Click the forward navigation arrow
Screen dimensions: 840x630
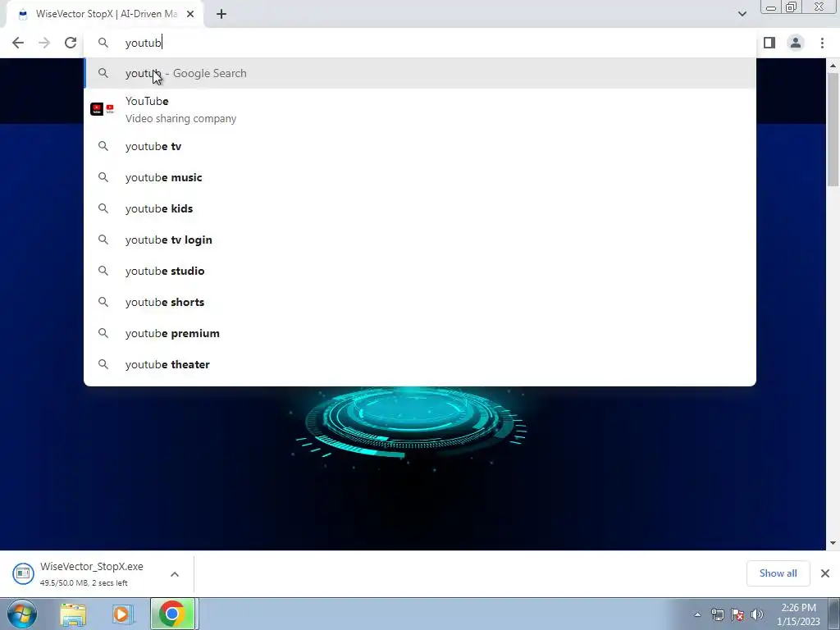pos(44,43)
